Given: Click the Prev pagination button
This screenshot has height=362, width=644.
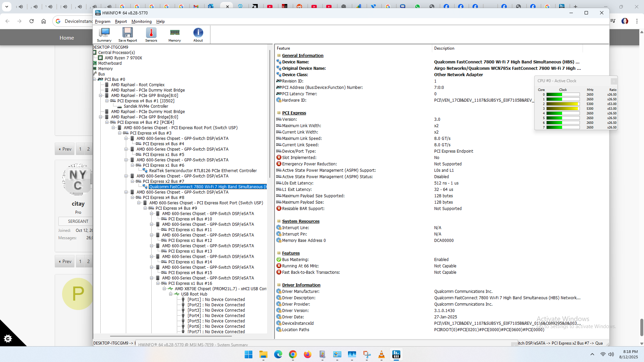Looking at the screenshot, I should [65, 149].
